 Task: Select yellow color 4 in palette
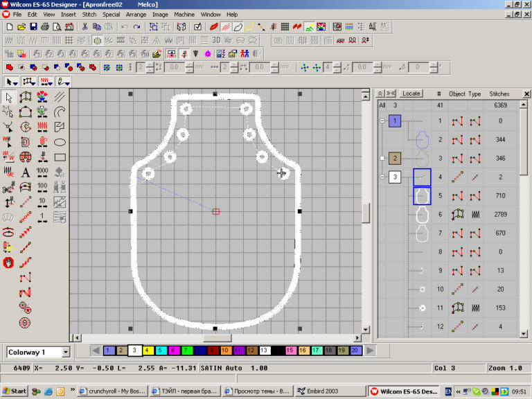[x=148, y=351]
